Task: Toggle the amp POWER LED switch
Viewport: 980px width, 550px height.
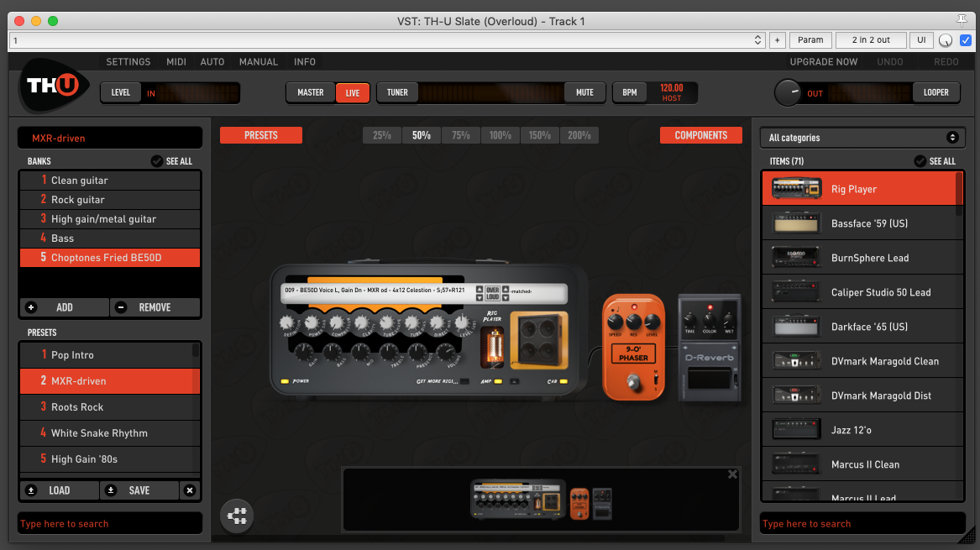Action: tap(285, 380)
